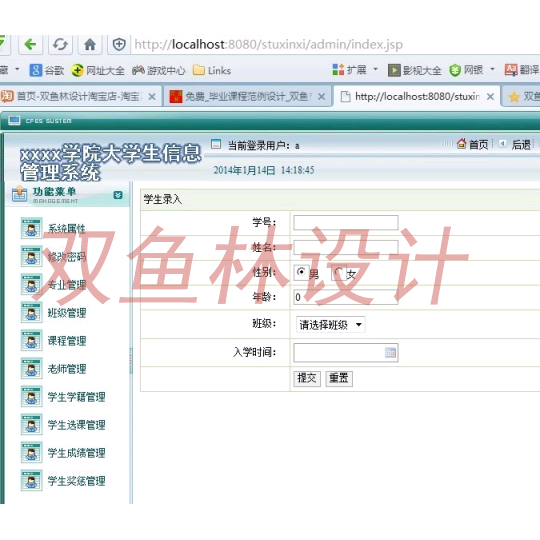Click the 班级管理 menu icon
This screenshot has width=540, height=540.
coord(31,312)
